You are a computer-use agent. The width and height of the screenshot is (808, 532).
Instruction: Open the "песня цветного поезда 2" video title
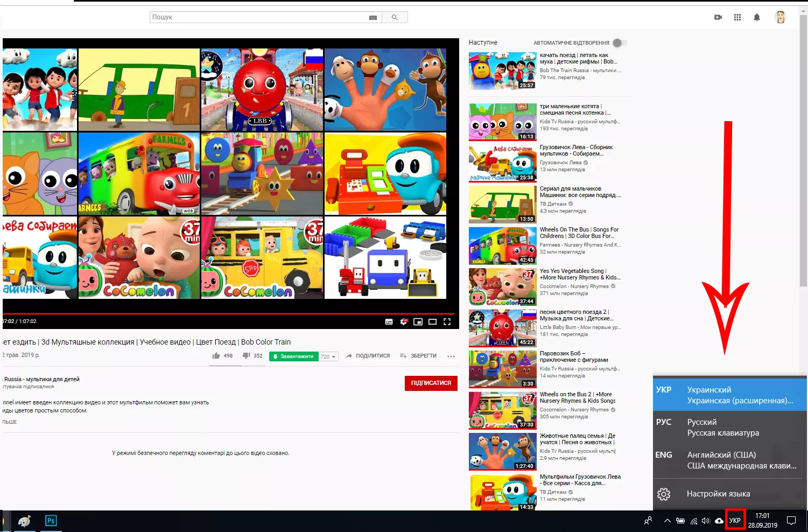pos(577,315)
